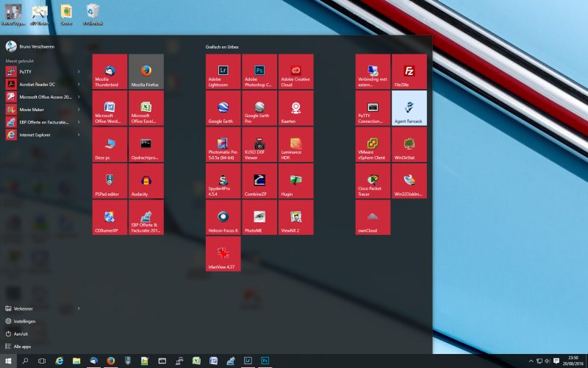The width and height of the screenshot is (588, 368).
Task: Open Action Center notifications icon
Action: (x=556, y=361)
